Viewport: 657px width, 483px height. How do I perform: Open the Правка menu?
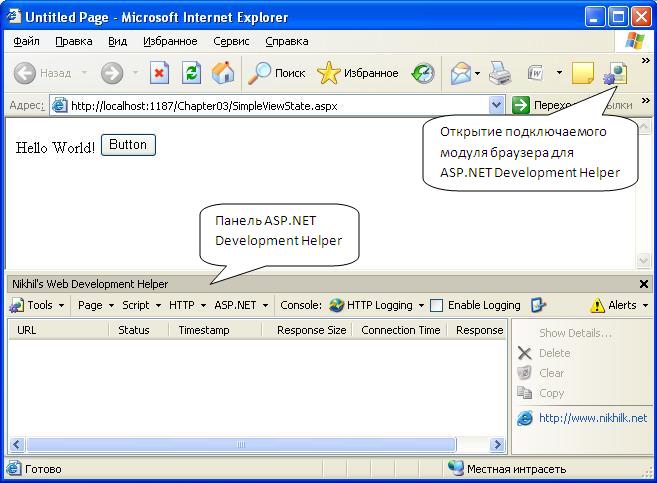pos(74,41)
